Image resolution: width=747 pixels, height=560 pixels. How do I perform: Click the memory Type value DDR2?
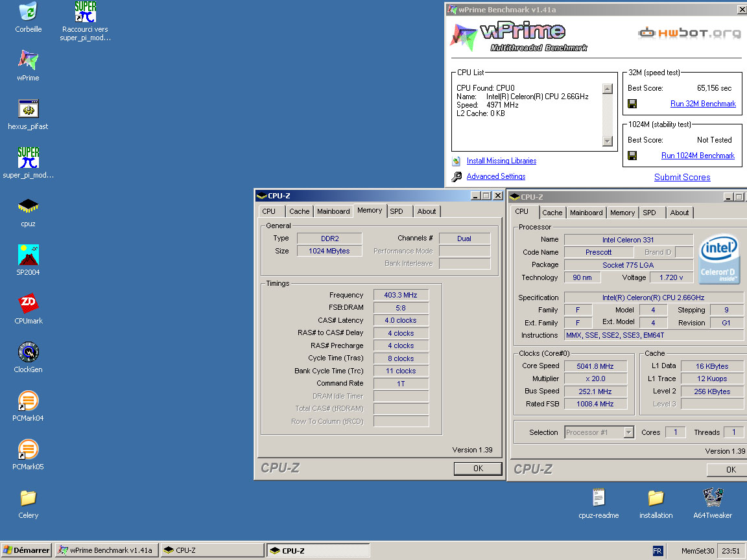pyautogui.click(x=329, y=239)
